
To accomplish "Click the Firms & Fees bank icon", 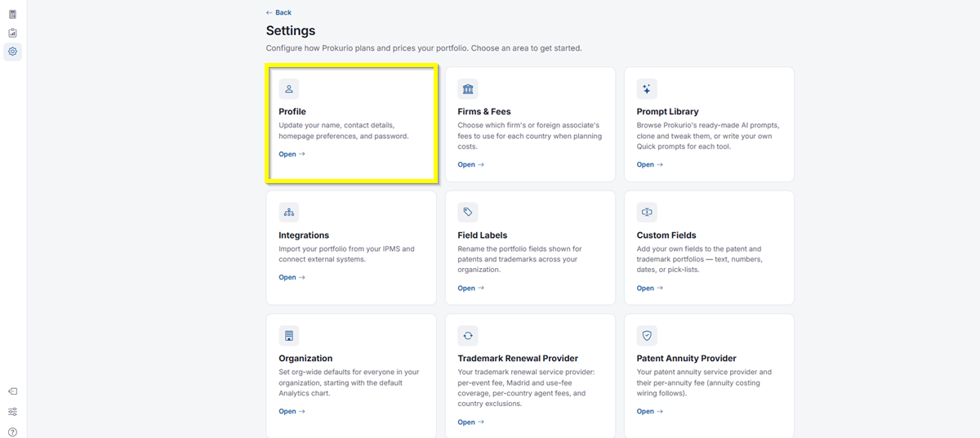I will click(x=468, y=89).
